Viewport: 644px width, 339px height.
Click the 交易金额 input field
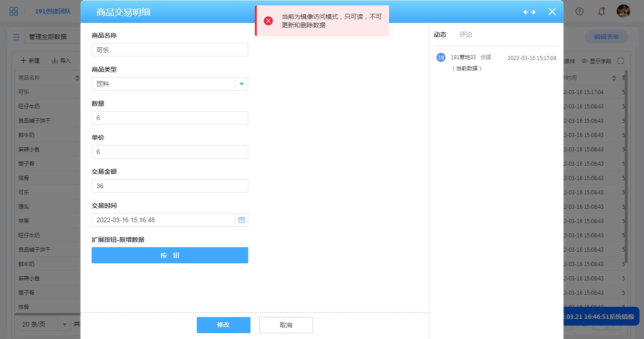169,186
